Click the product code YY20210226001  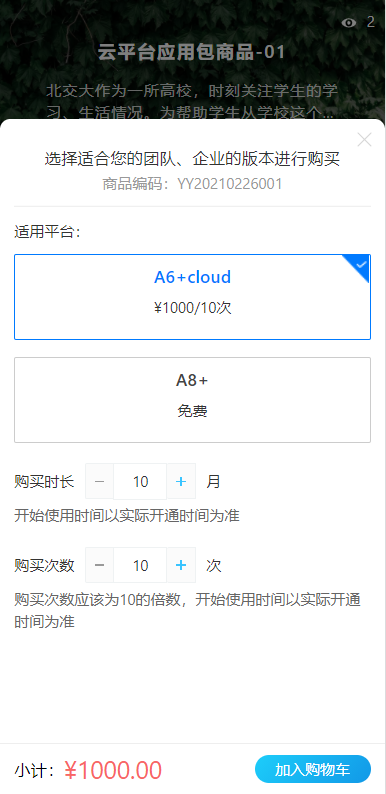tap(229, 184)
